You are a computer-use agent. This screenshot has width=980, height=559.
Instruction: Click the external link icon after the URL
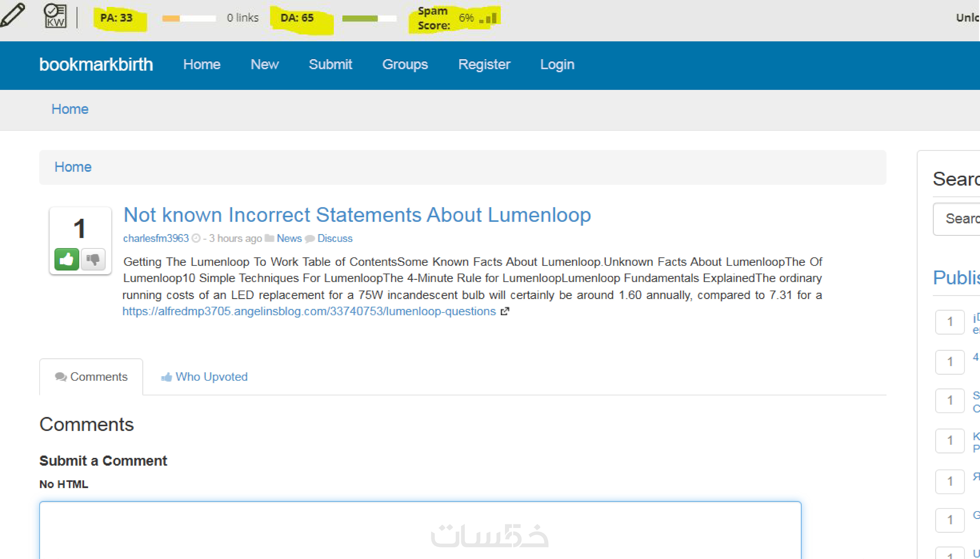(505, 311)
